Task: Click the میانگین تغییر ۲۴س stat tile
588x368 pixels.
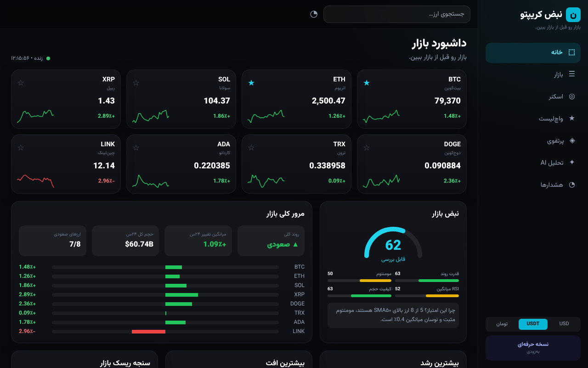Action: point(198,241)
